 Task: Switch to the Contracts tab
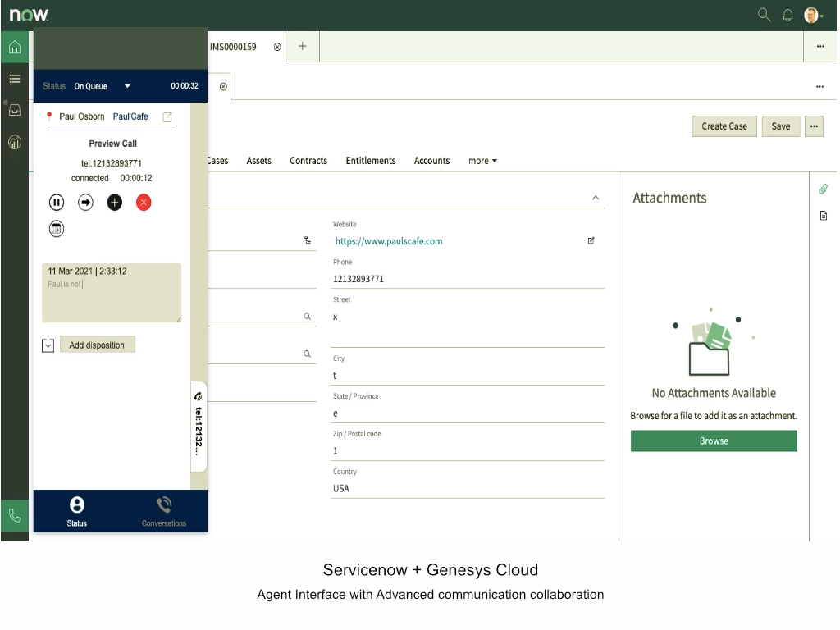click(x=308, y=161)
